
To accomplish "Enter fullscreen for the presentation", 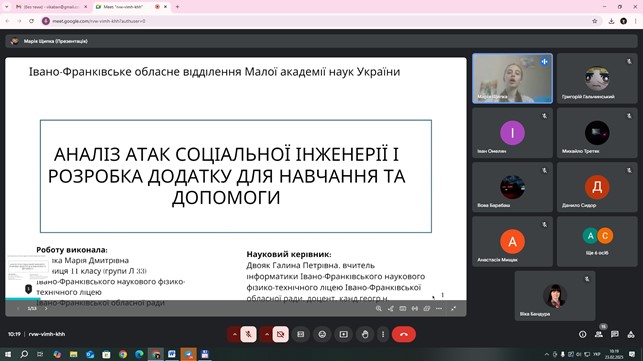I will point(454,308).
